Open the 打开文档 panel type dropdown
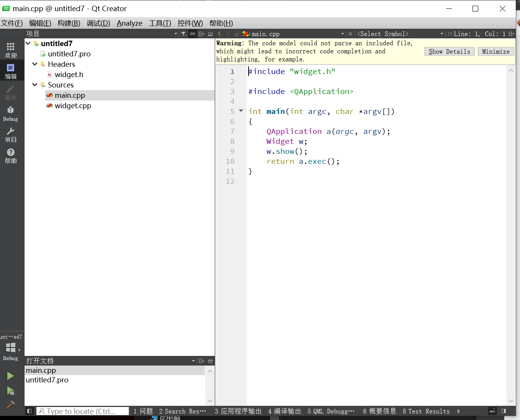 tap(193, 361)
